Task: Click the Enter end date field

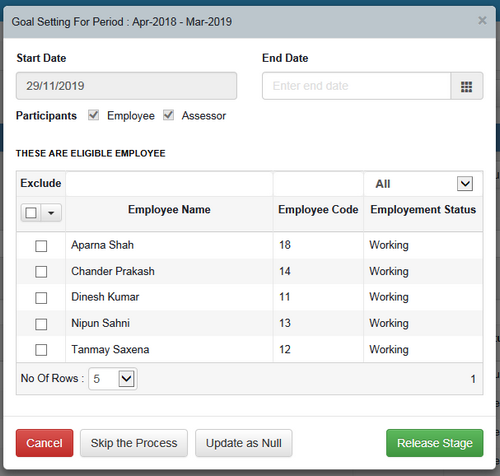Action: [x=356, y=86]
